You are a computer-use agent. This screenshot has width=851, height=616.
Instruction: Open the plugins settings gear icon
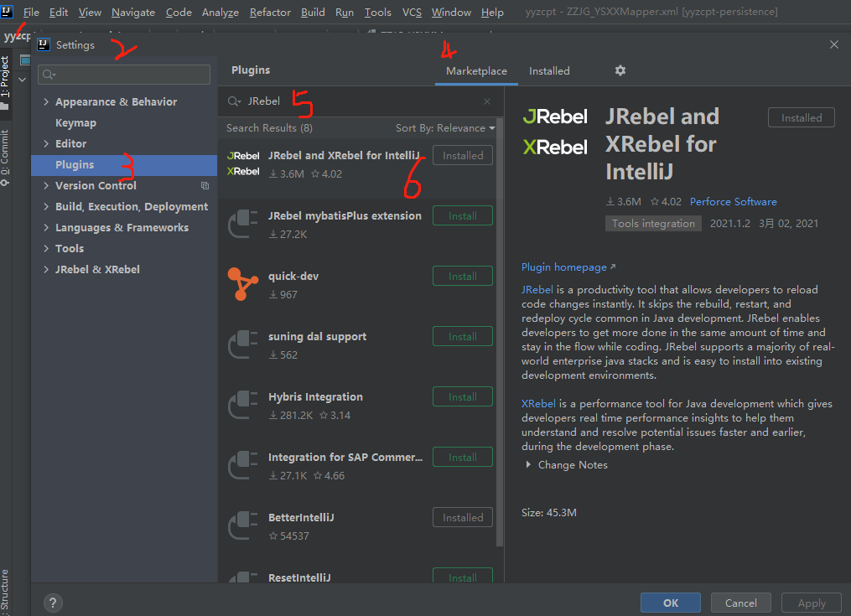[620, 70]
